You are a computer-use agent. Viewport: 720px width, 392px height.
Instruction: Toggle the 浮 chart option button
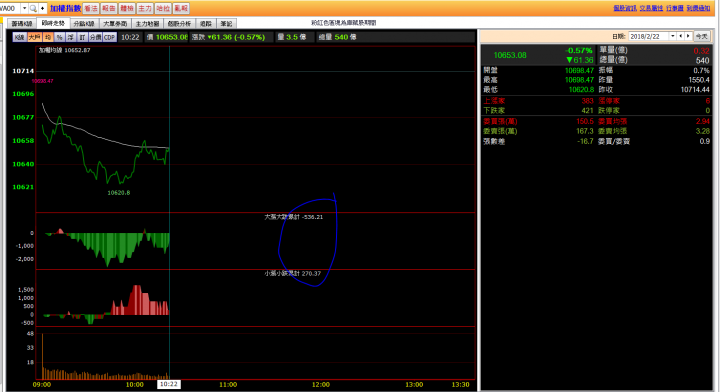(71, 37)
